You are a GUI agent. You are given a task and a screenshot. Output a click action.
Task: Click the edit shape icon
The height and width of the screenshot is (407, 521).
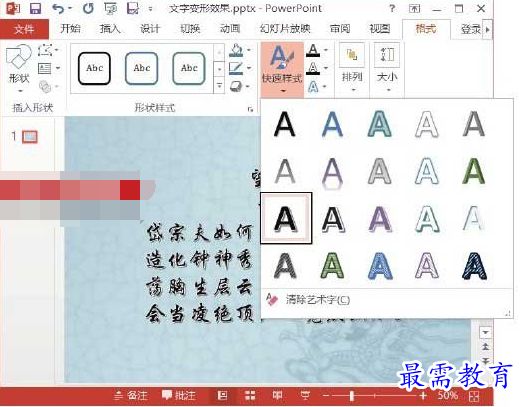coord(45,50)
